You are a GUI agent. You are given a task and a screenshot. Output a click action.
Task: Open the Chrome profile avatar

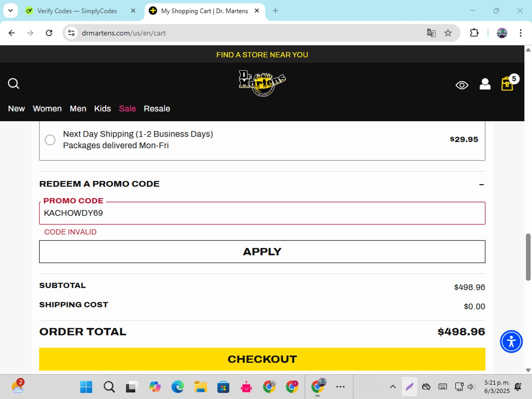[502, 33]
